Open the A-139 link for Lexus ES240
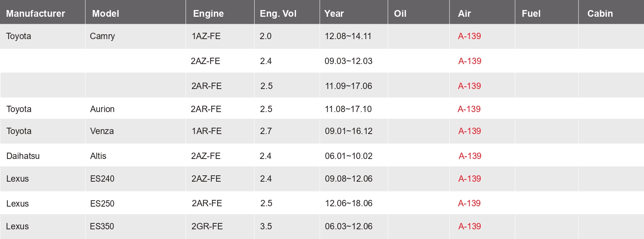The height and width of the screenshot is (239, 644). tap(469, 179)
